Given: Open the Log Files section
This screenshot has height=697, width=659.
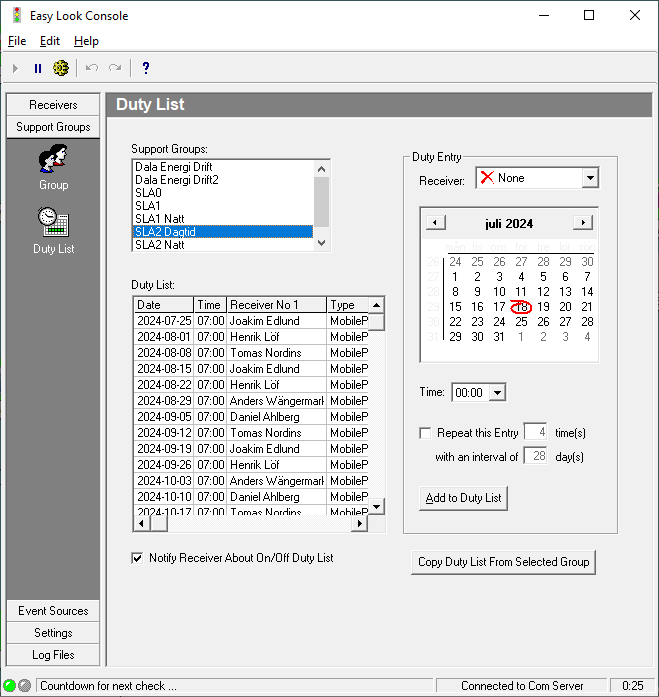Looking at the screenshot, I should (x=53, y=655).
